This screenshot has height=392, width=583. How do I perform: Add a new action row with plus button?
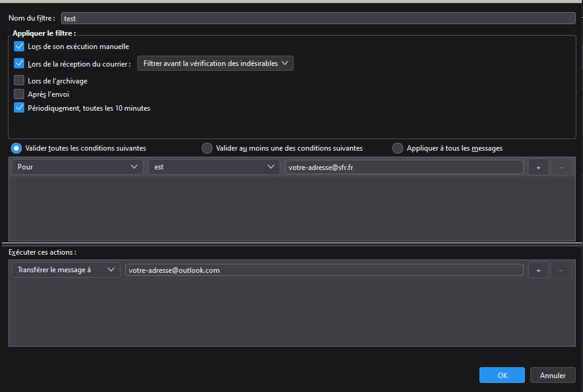click(x=538, y=270)
